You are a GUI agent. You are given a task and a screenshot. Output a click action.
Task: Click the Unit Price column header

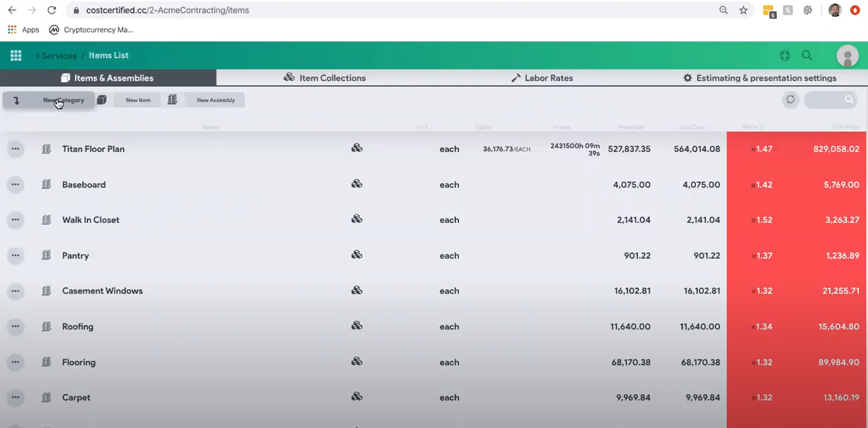[x=846, y=127]
